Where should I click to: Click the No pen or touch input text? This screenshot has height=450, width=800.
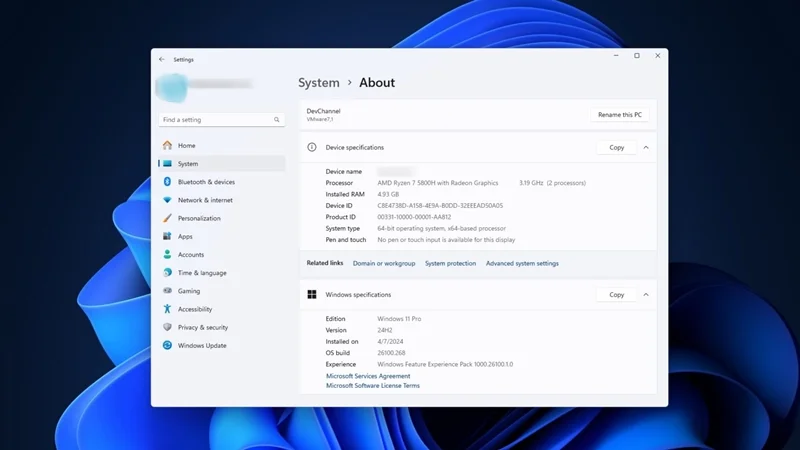point(446,240)
